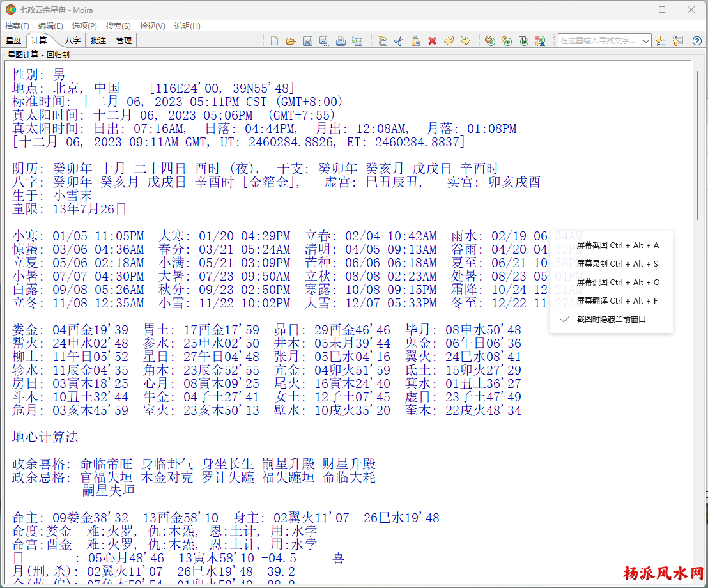Select 屏幕截图 Ctrl+Alt+A in popup menu
This screenshot has height=588, width=708.
pos(617,245)
